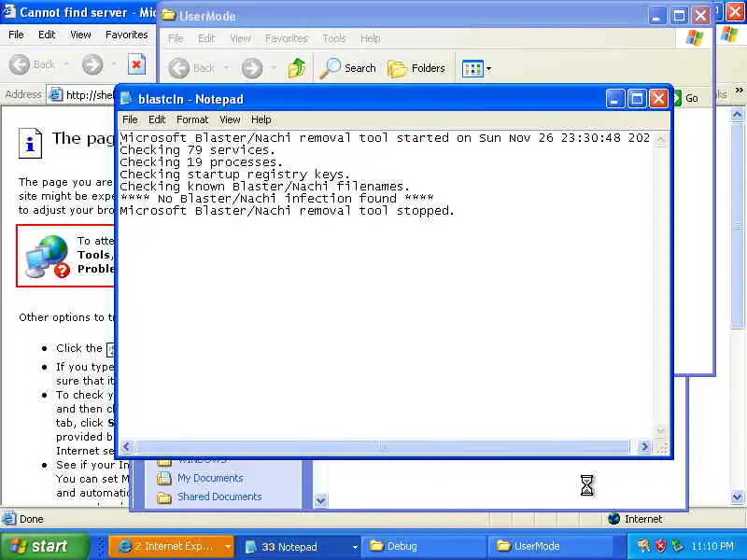The width and height of the screenshot is (747, 560).
Task: Click the info icon on error page
Action: coord(30,143)
